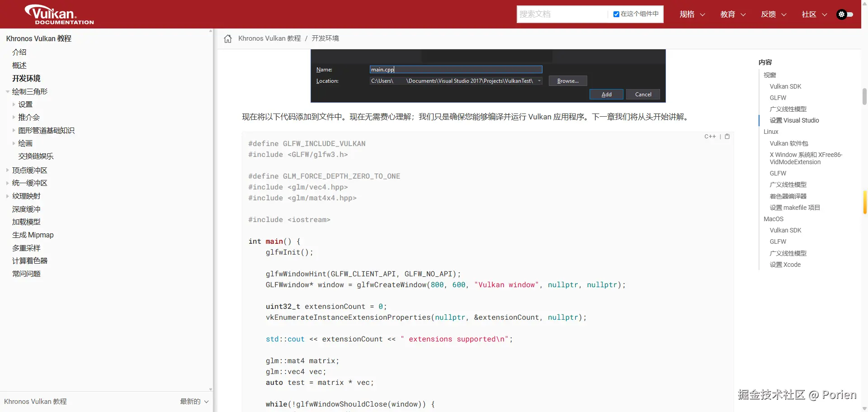The height and width of the screenshot is (412, 868).
Task: Jump to 设置 Xcode in contents
Action: click(785, 265)
